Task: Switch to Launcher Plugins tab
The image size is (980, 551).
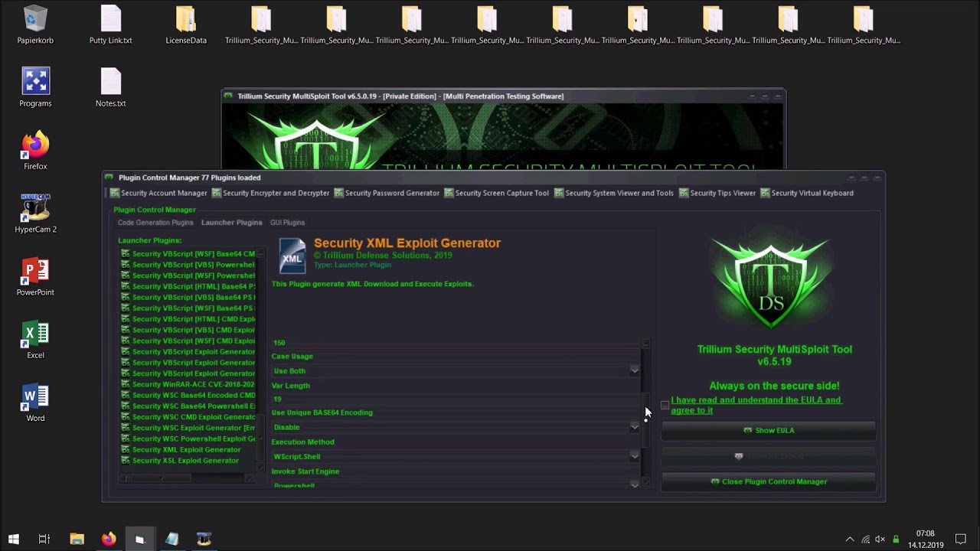Action: [x=231, y=223]
